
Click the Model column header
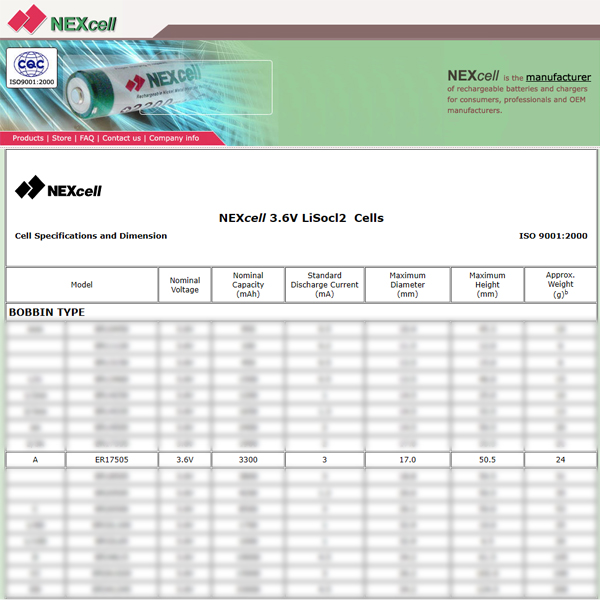[x=82, y=285]
